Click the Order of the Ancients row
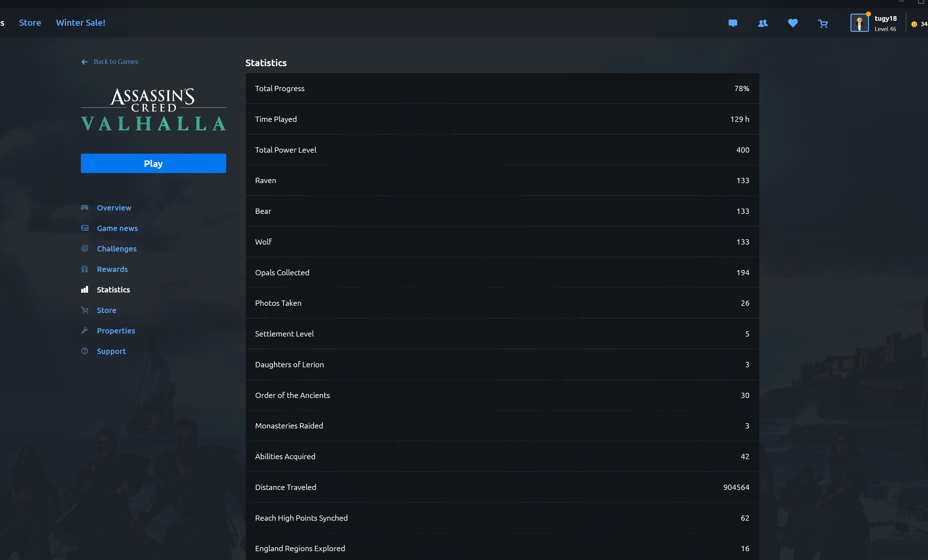This screenshot has width=928, height=560. (502, 395)
